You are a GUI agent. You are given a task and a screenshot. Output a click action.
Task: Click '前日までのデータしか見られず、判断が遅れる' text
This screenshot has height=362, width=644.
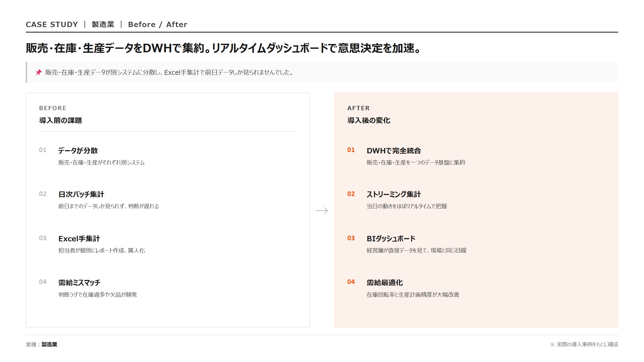(109, 206)
